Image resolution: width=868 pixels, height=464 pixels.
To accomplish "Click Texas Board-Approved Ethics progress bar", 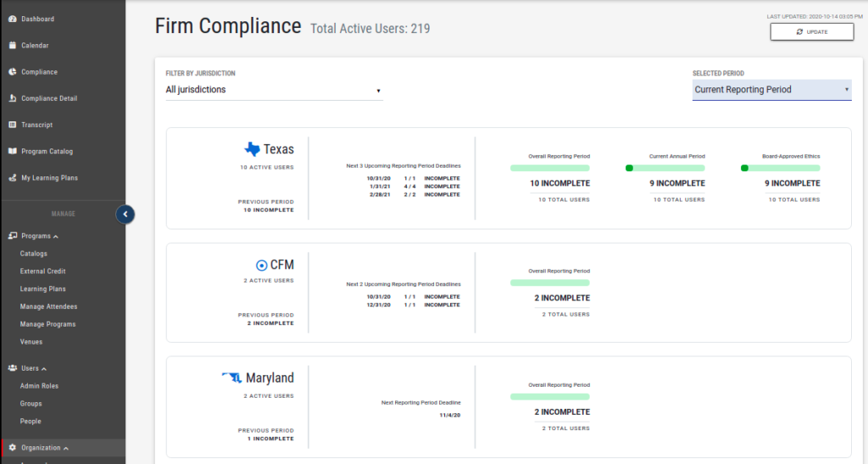I will (780, 168).
